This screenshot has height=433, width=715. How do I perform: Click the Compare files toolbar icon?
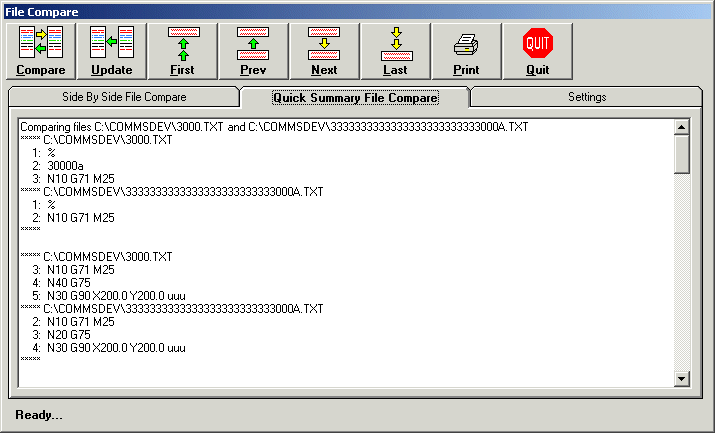click(41, 51)
